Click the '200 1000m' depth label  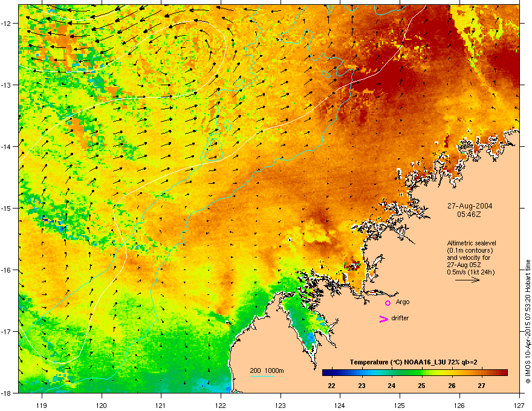tap(267, 371)
